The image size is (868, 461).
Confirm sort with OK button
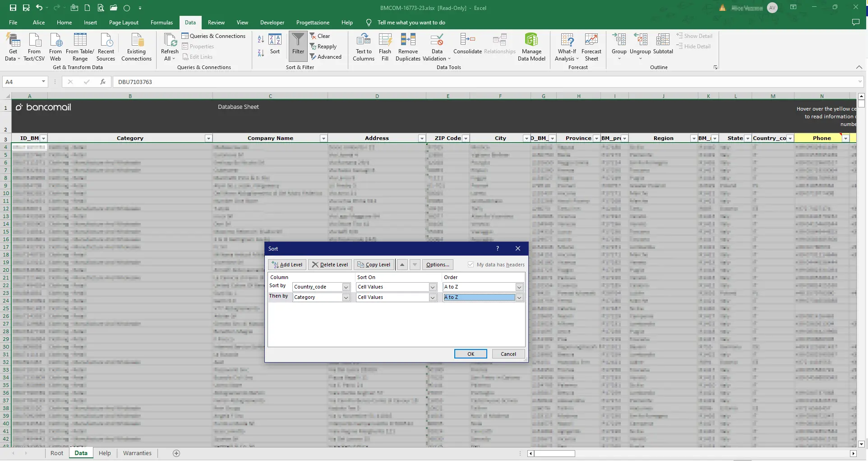click(x=471, y=354)
